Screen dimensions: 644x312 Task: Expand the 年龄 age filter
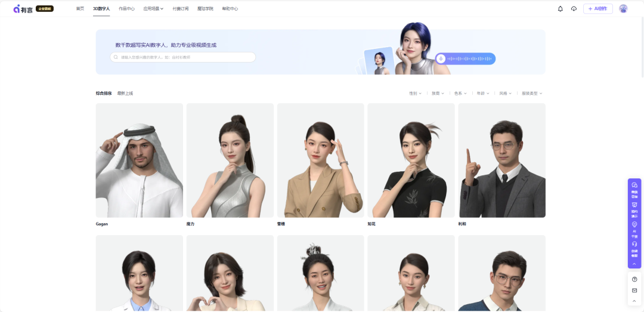pyautogui.click(x=482, y=93)
